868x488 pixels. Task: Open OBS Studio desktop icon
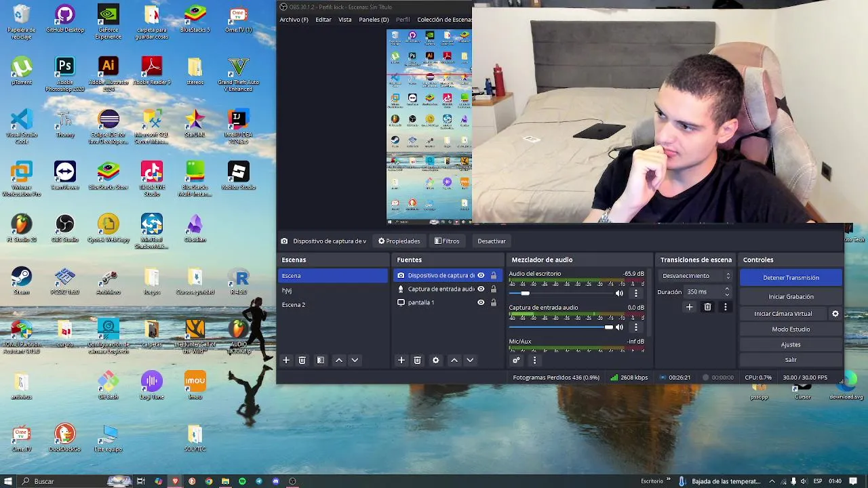[x=65, y=228]
